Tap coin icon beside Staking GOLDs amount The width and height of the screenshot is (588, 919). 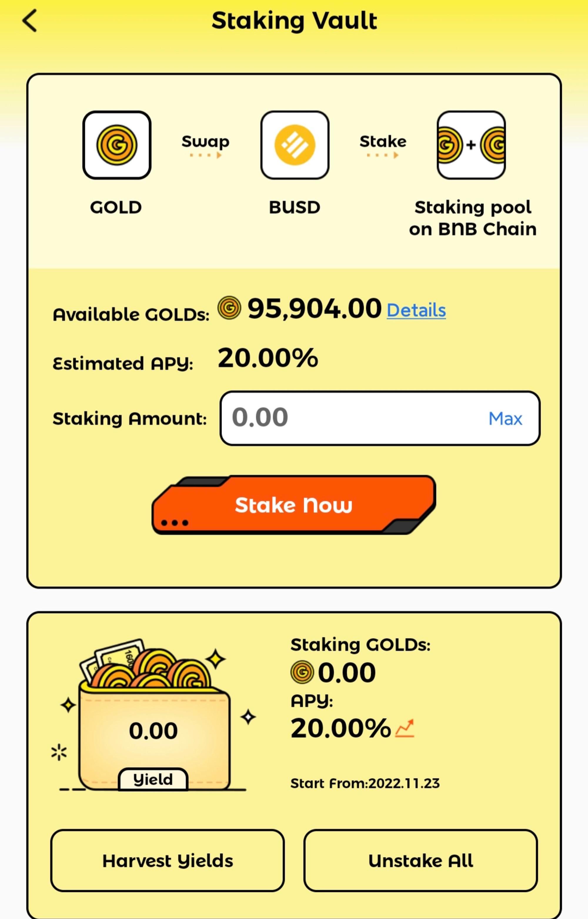[x=302, y=672]
